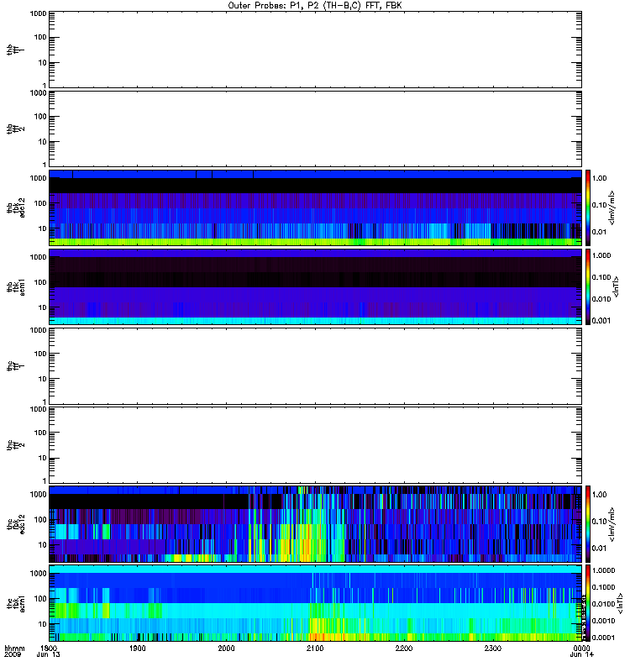
Task: Click the '0.1000' tick on thc scm1 colorbar
Action: point(603,587)
